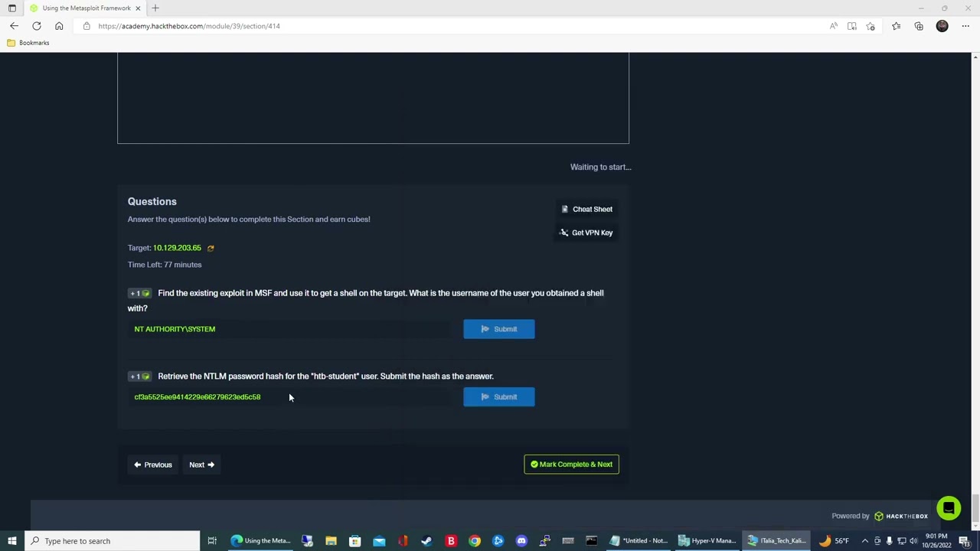Open the browser profile avatar
Image resolution: width=980 pixels, height=551 pixels.
[x=942, y=26]
